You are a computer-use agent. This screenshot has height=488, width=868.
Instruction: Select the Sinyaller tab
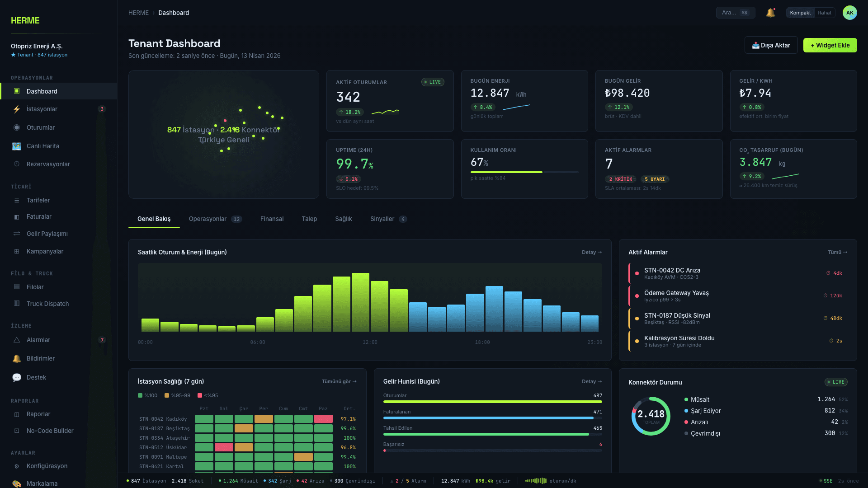388,219
